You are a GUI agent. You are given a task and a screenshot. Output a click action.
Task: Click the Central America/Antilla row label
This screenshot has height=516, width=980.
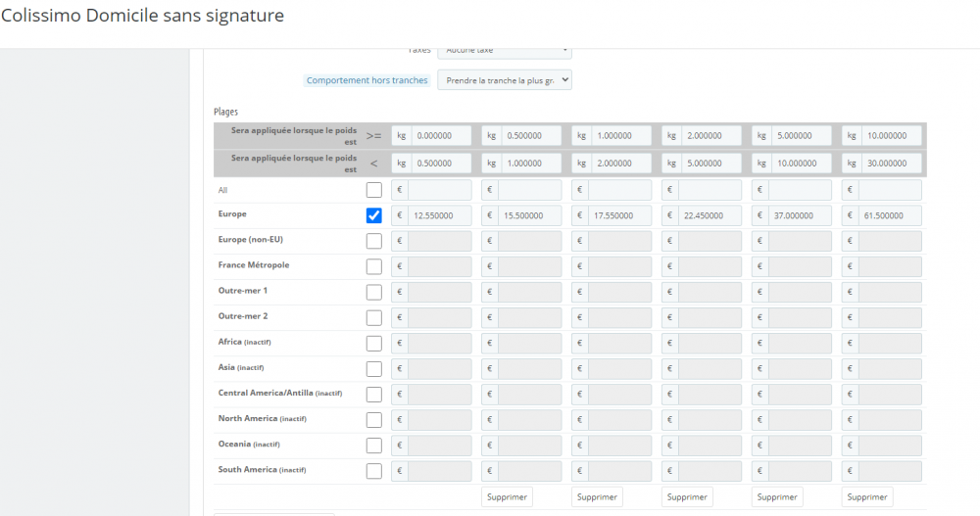point(280,393)
